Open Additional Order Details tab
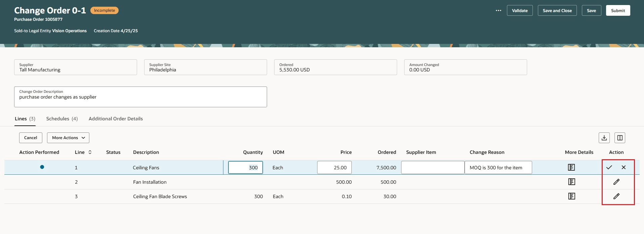644x234 pixels. [x=116, y=119]
